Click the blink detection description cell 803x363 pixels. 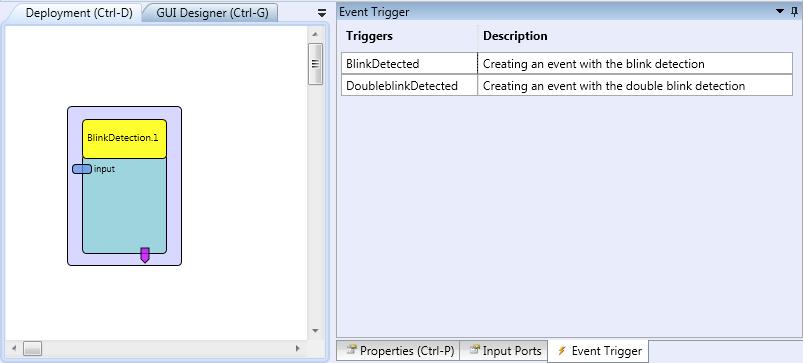pos(635,64)
